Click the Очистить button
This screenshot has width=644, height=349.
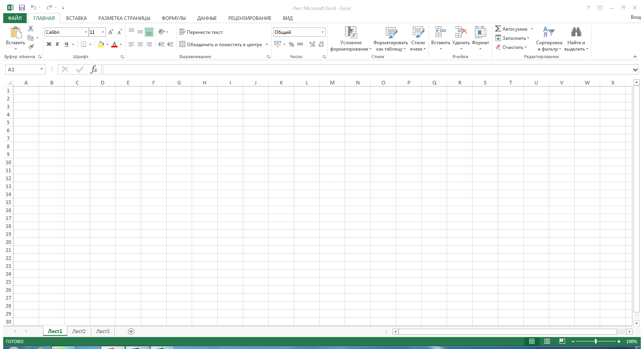[511, 47]
